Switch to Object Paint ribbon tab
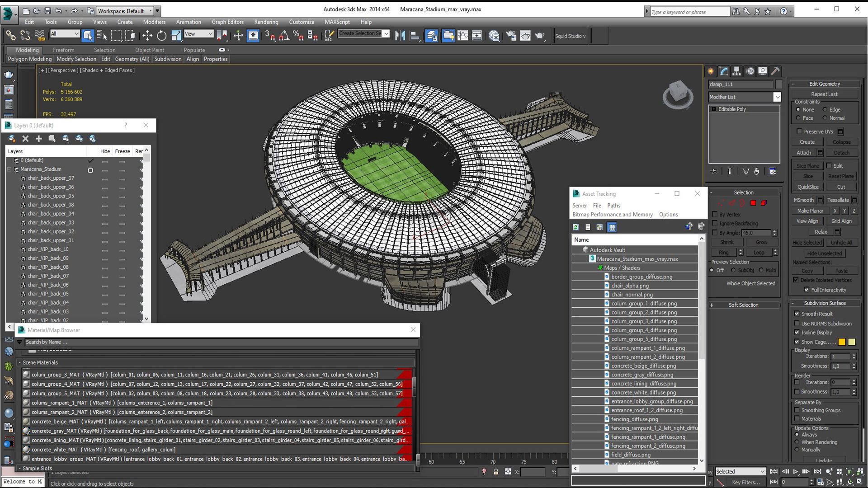The width and height of the screenshot is (868, 488). [x=150, y=50]
